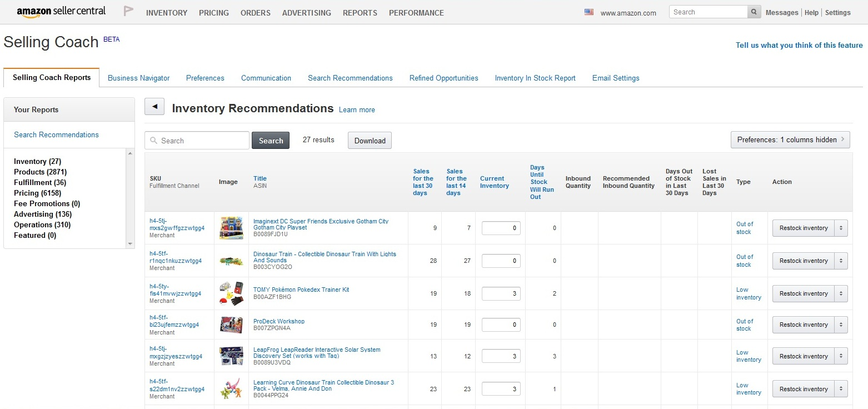Switch to the Business Navigator tab
This screenshot has width=868, height=409.
click(138, 78)
